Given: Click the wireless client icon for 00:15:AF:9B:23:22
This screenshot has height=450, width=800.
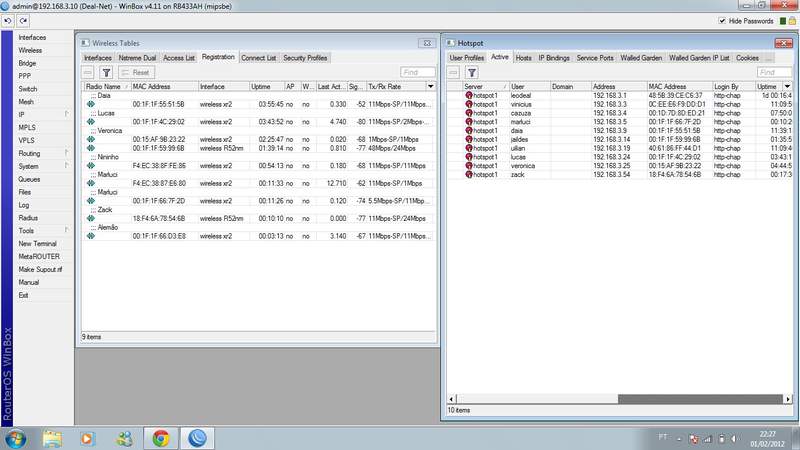Looking at the screenshot, I should tap(91, 139).
